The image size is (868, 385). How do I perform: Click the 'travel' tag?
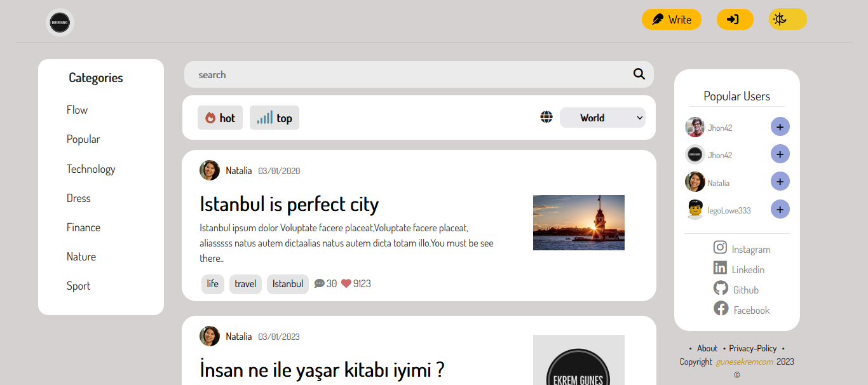pos(245,284)
